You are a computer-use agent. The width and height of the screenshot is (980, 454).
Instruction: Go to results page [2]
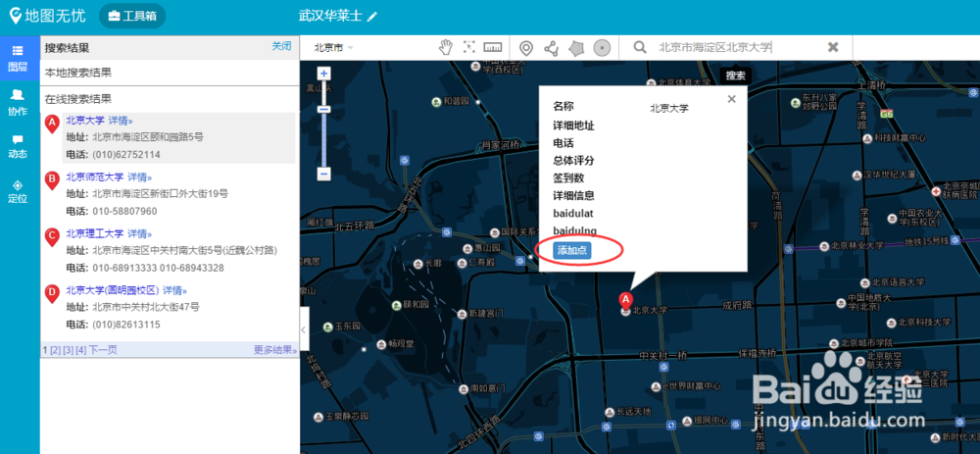[x=55, y=349]
